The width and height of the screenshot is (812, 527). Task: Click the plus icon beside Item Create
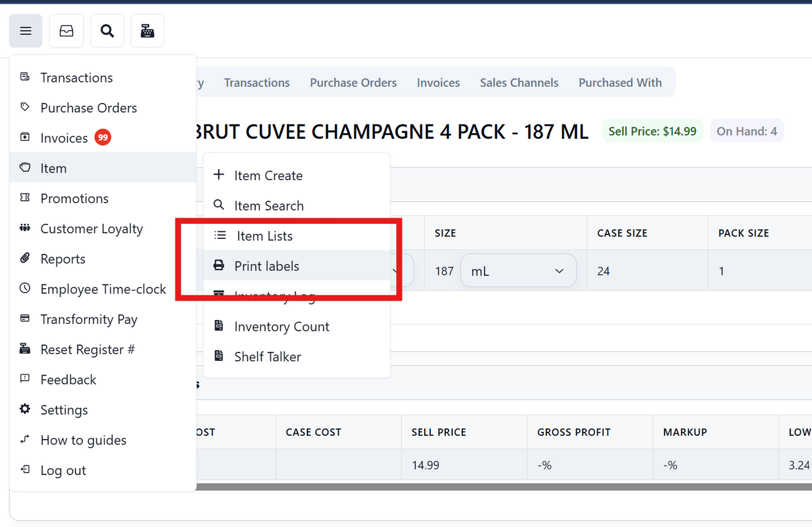pos(219,175)
